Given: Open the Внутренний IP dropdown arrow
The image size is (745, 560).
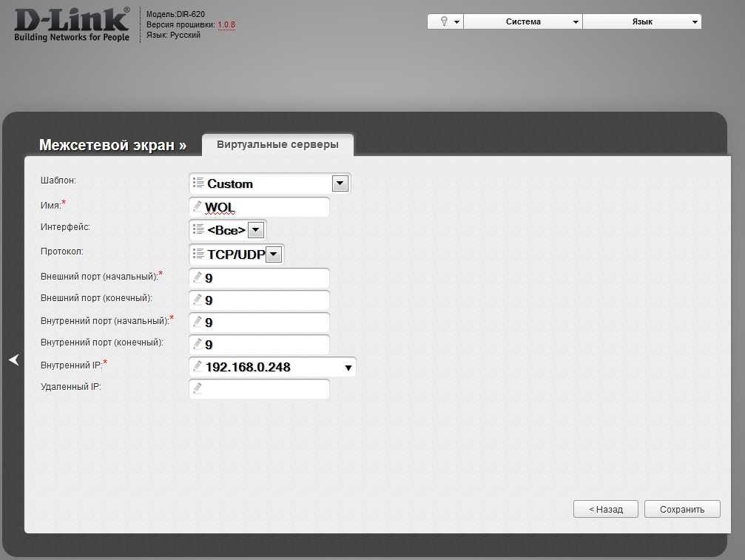Looking at the screenshot, I should (348, 368).
